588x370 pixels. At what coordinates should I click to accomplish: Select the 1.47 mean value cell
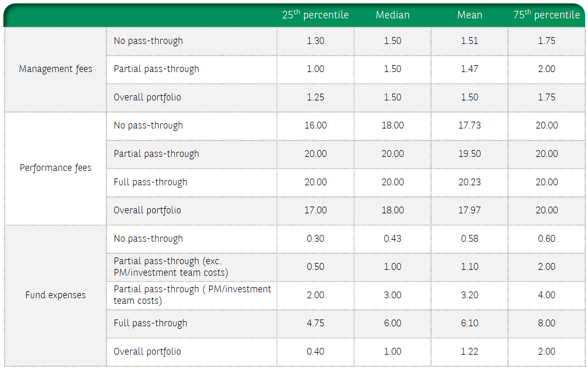click(469, 69)
